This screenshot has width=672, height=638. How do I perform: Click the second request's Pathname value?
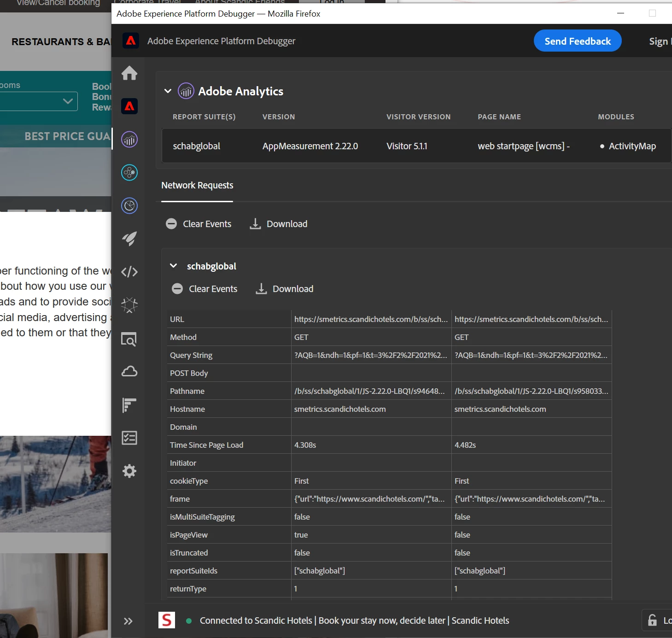coord(531,391)
